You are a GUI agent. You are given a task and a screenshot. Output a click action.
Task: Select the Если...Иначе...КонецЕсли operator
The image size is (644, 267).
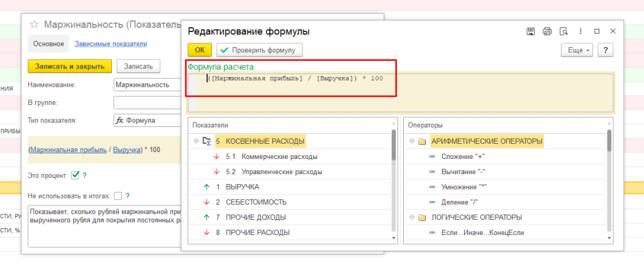(505, 233)
